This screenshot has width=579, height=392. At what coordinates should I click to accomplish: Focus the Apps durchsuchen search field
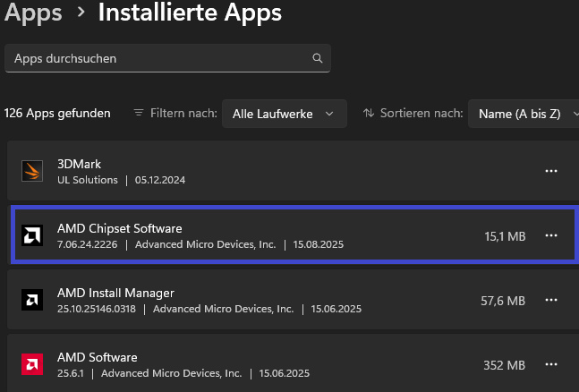(x=167, y=58)
